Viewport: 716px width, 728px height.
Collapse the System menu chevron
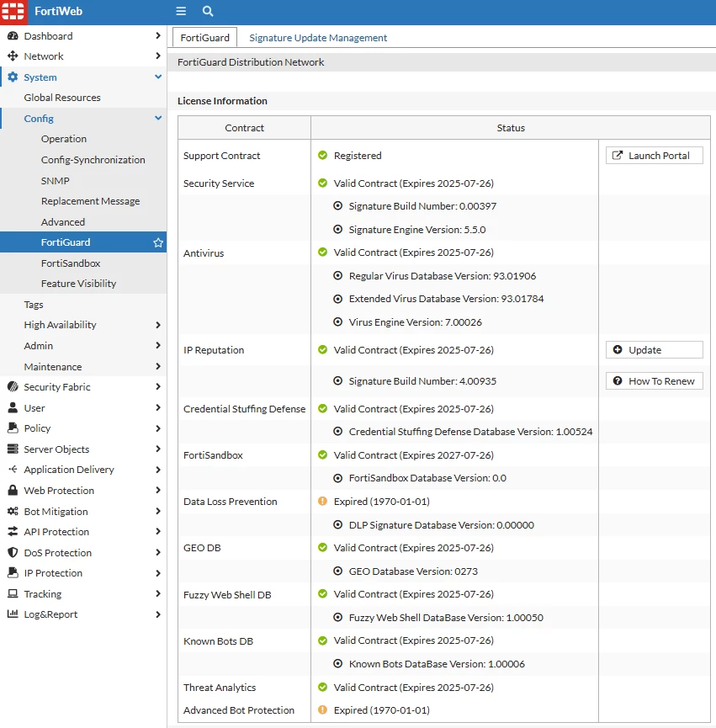point(158,77)
